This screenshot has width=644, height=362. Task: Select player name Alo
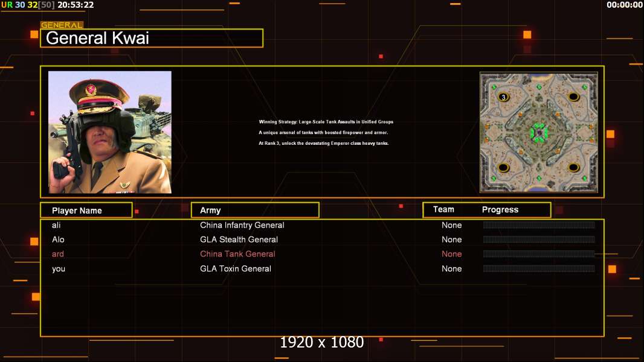58,240
